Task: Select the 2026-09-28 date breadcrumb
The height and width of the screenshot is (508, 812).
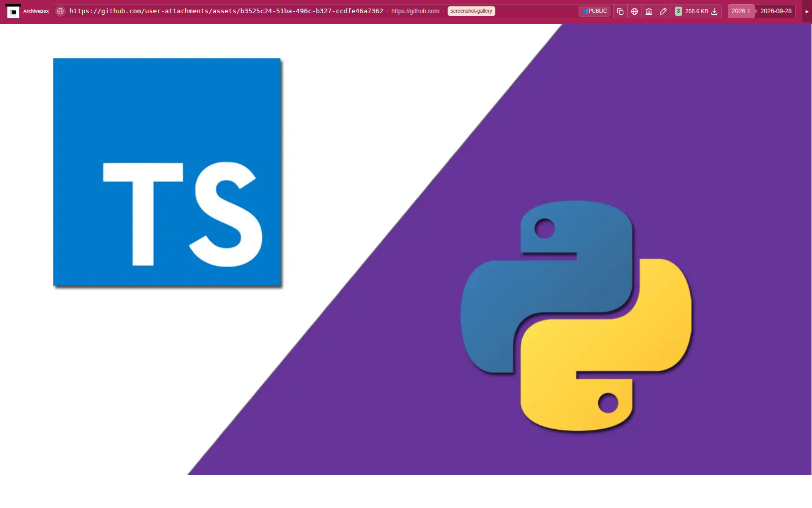Action: pyautogui.click(x=775, y=11)
